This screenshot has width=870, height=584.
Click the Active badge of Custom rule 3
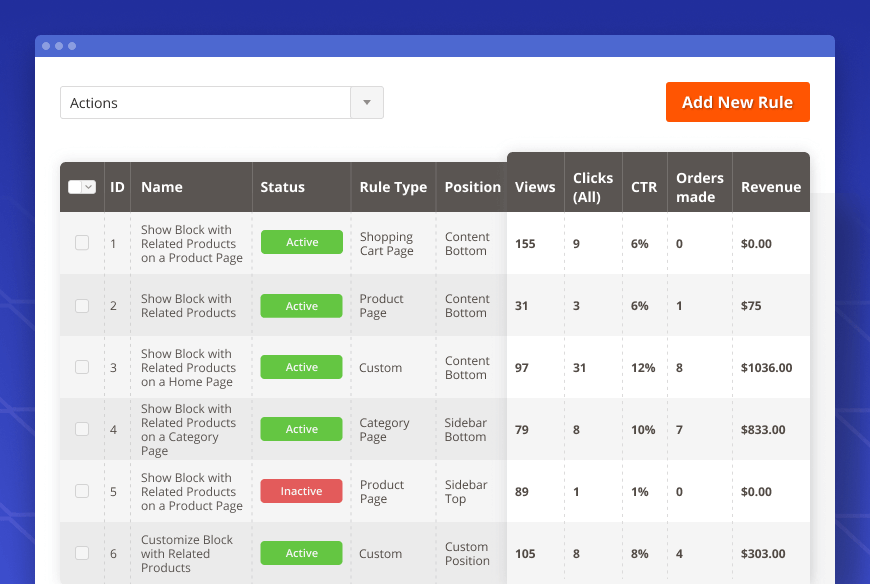(x=301, y=367)
